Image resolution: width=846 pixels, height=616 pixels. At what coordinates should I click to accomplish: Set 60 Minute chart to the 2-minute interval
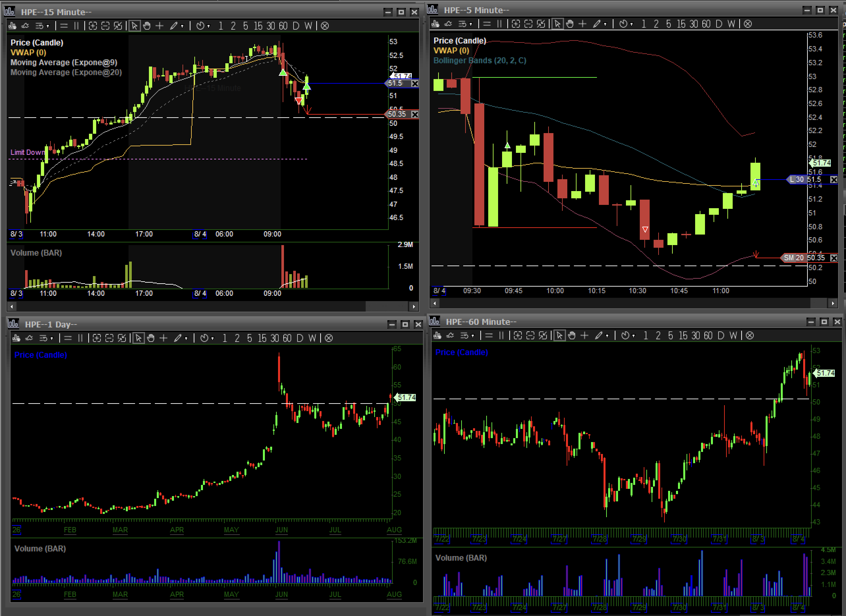coord(658,336)
